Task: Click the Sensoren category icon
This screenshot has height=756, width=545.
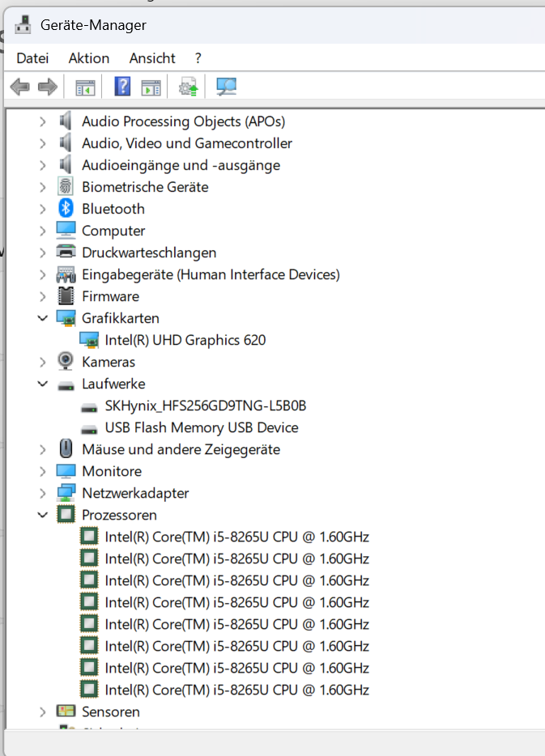Action: 66,711
